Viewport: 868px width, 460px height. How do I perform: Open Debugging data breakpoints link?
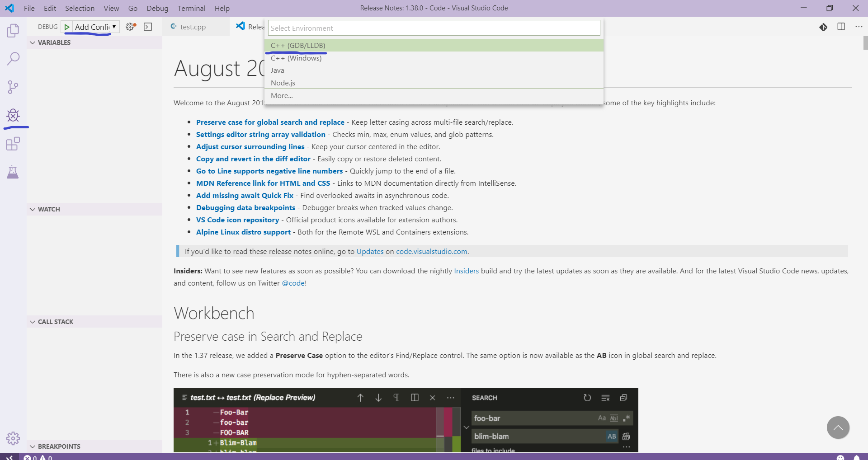[245, 208]
